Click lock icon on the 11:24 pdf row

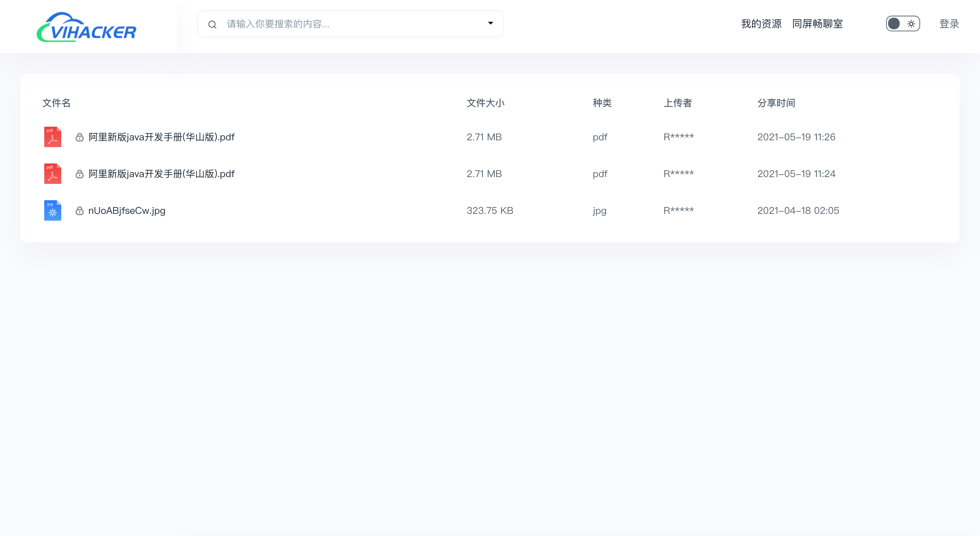click(79, 174)
